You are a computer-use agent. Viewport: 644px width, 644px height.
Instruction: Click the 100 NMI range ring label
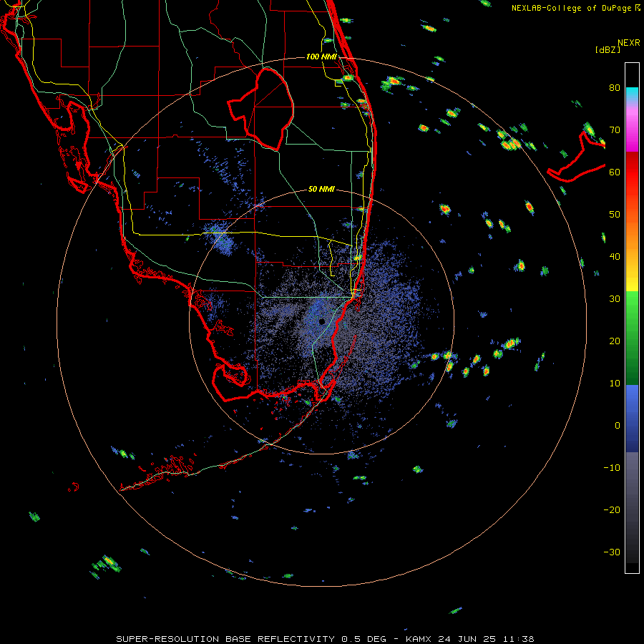point(321,57)
